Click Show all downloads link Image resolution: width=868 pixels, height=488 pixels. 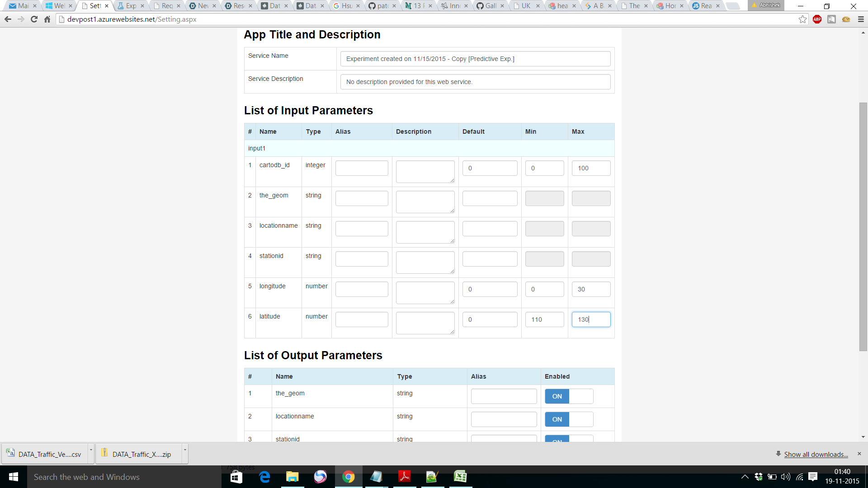[816, 455]
